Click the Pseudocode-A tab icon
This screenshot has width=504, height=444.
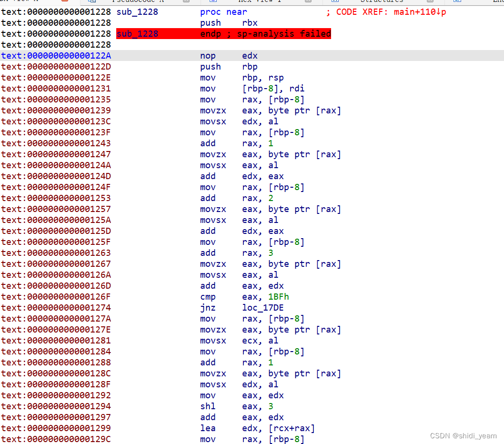point(93,2)
